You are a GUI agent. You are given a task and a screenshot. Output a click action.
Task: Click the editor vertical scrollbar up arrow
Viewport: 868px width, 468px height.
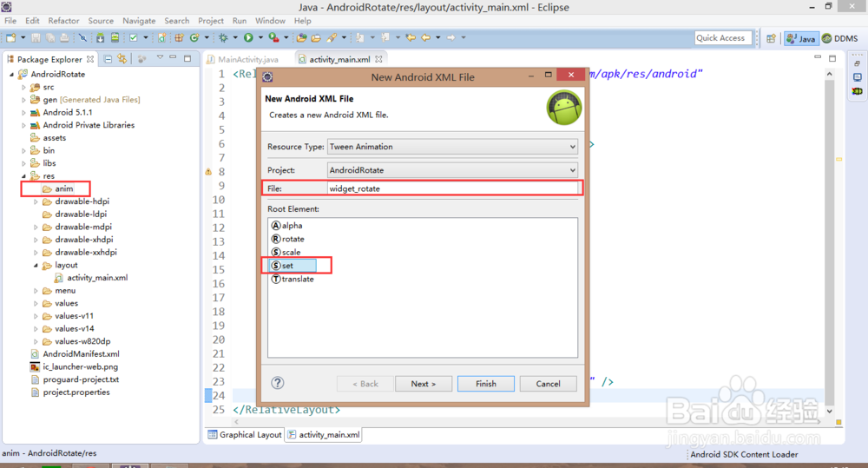pos(829,74)
